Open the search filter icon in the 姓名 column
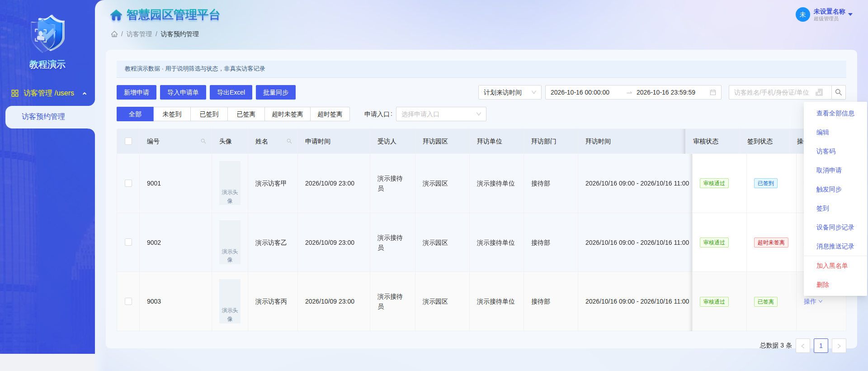The width and height of the screenshot is (868, 371). tap(289, 141)
